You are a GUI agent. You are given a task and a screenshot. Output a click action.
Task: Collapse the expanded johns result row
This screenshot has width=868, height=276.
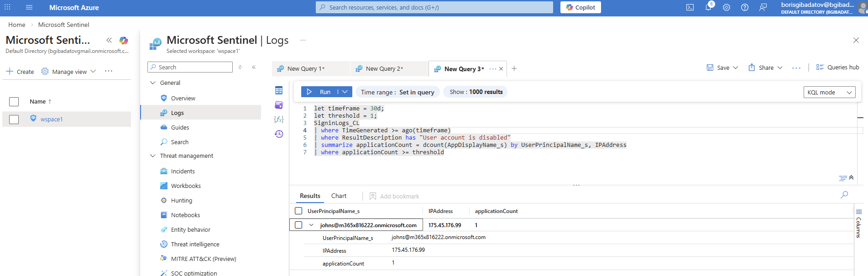[311, 225]
